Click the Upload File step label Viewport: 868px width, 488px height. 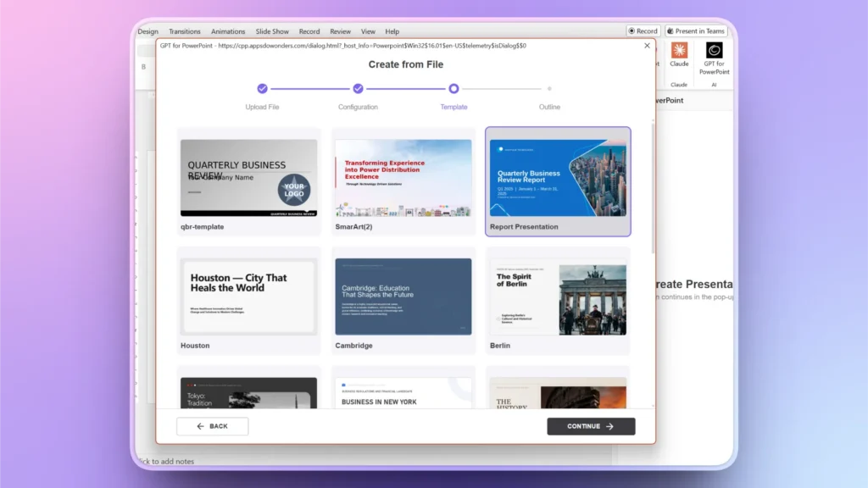click(263, 107)
